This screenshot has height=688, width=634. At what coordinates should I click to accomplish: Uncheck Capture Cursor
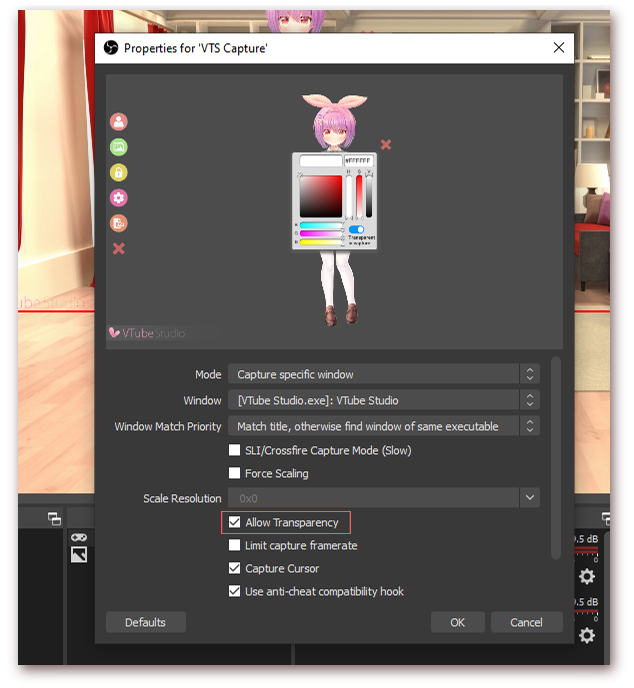tap(234, 568)
